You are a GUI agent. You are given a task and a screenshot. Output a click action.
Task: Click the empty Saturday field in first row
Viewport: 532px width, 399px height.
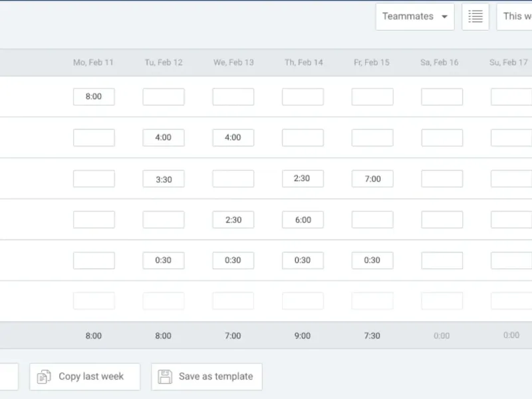click(x=442, y=96)
